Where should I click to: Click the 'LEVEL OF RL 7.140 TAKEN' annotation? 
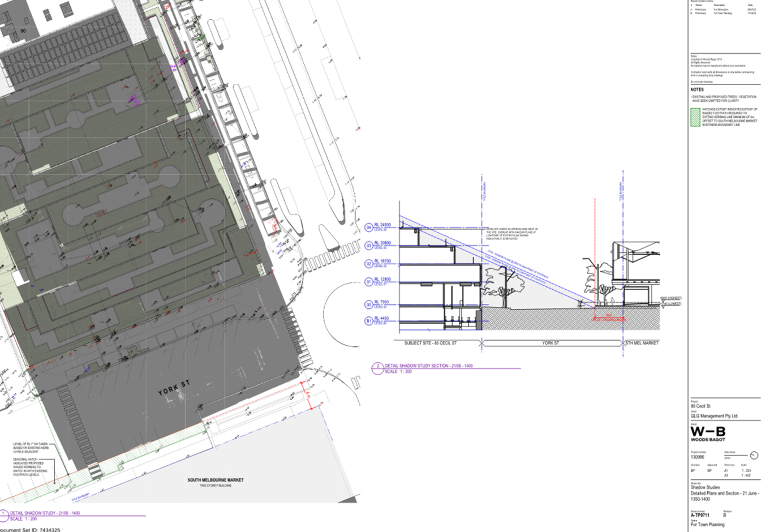[31, 448]
